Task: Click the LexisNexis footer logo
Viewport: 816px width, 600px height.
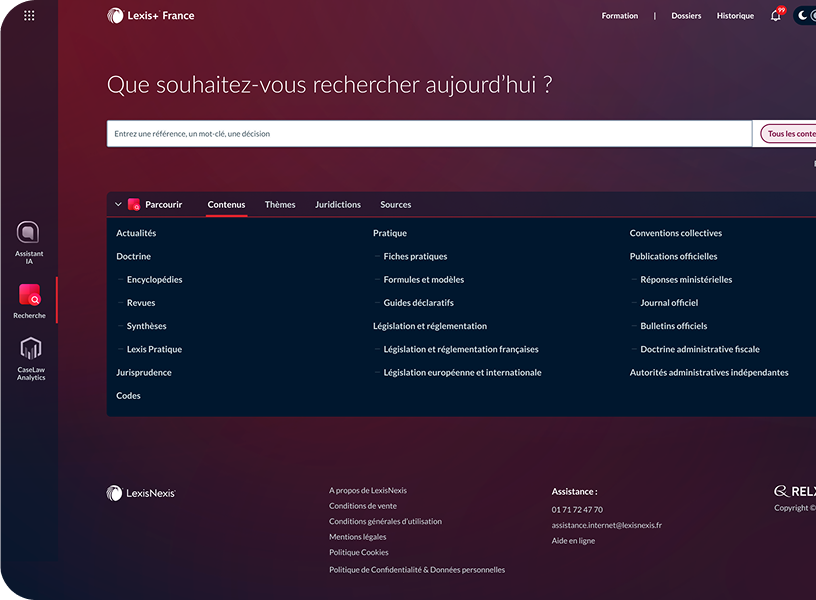Action: tap(141, 493)
